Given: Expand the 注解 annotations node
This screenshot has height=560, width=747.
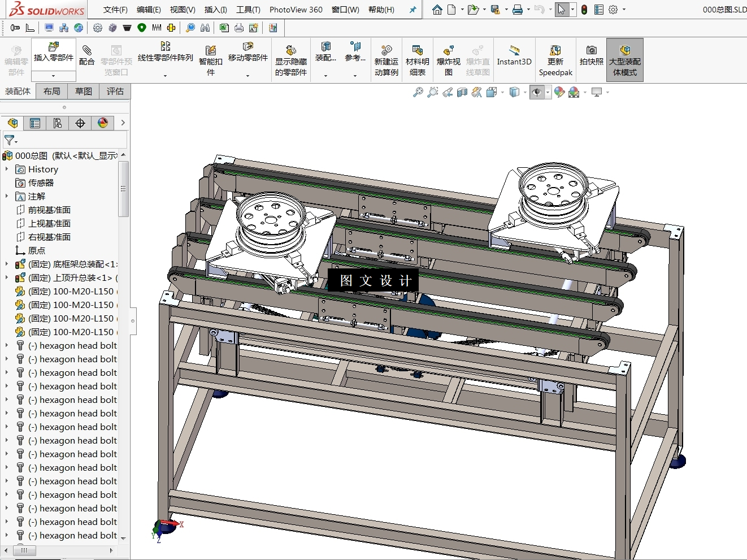Looking at the screenshot, I should tap(7, 196).
